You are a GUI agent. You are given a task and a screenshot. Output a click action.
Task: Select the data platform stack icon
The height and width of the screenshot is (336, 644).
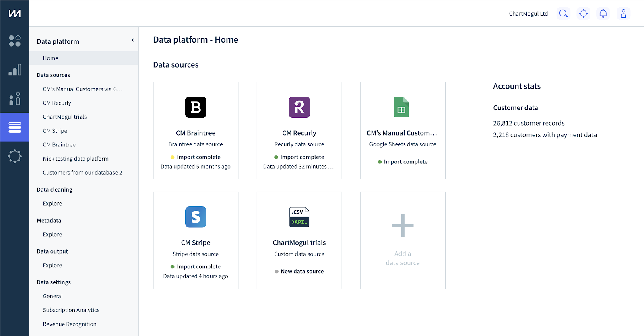14,127
